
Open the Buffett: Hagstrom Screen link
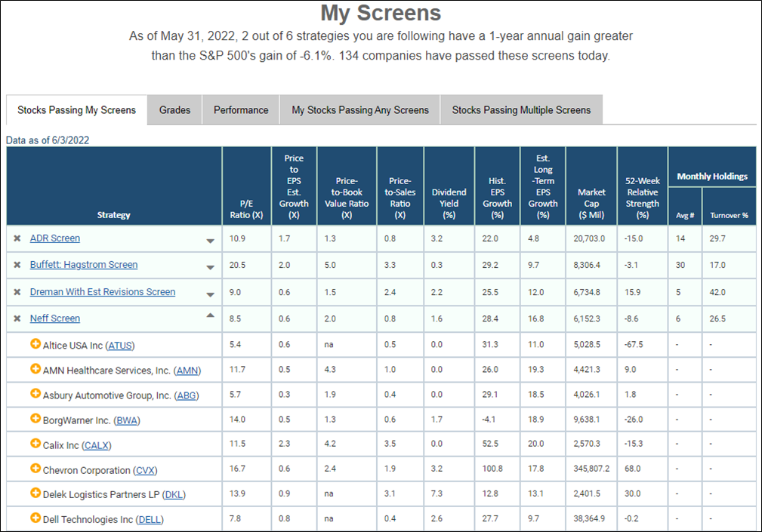coord(84,265)
